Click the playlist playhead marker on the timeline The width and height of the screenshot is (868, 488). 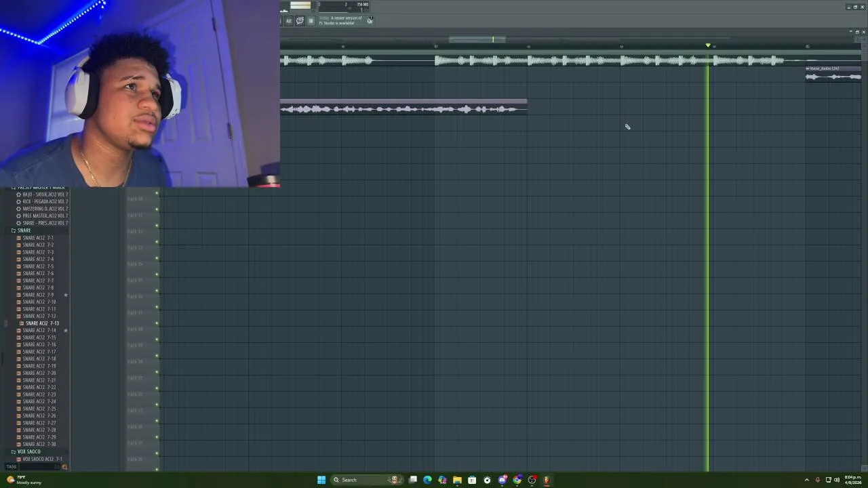708,45
